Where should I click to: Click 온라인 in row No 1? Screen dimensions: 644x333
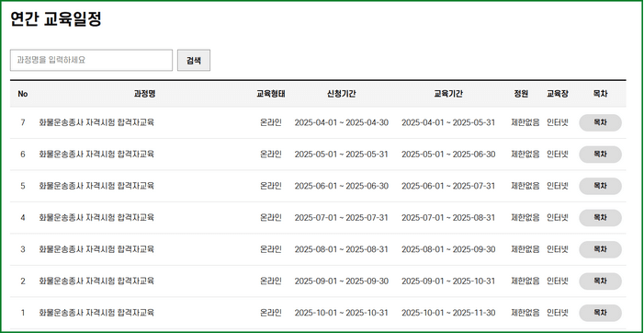pyautogui.click(x=271, y=313)
